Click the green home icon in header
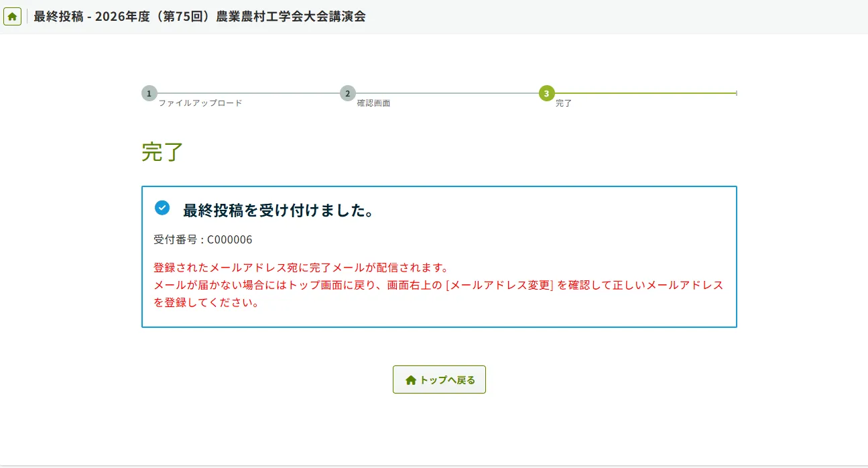This screenshot has width=868, height=468. [x=12, y=17]
